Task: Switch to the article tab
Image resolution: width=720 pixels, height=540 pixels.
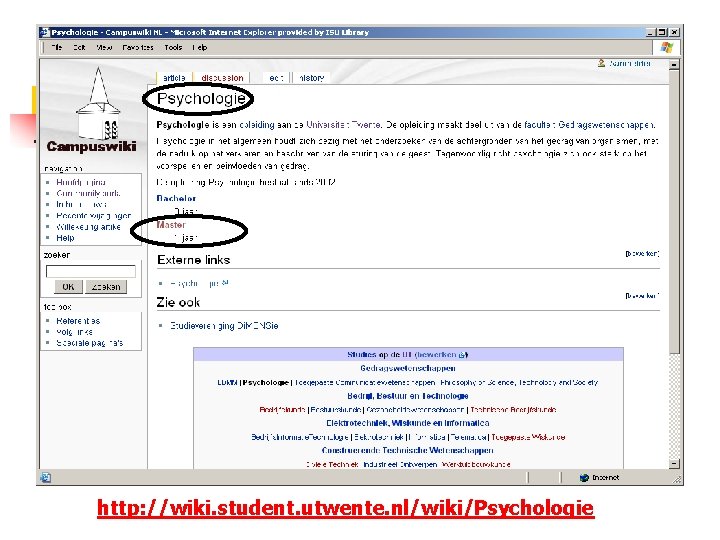Action: pyautogui.click(x=174, y=78)
